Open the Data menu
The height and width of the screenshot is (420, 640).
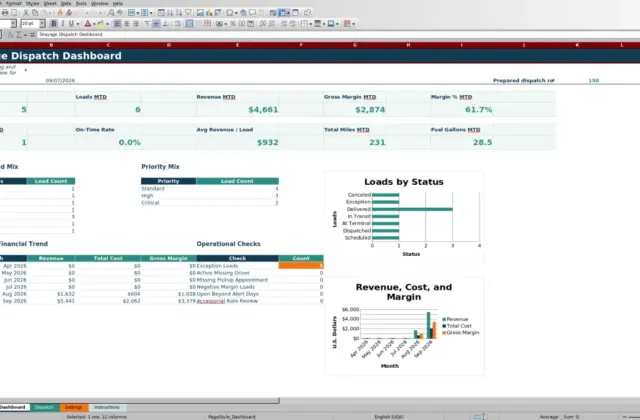point(66,3)
